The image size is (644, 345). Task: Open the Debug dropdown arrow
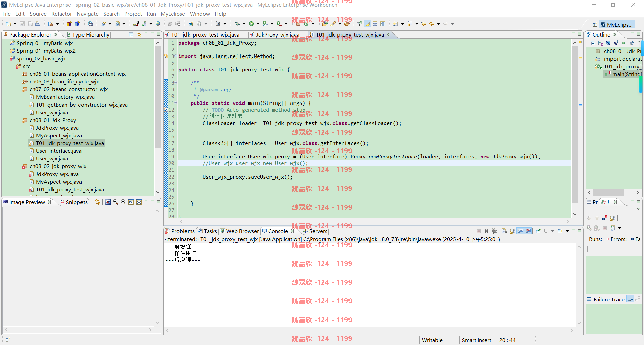(244, 24)
